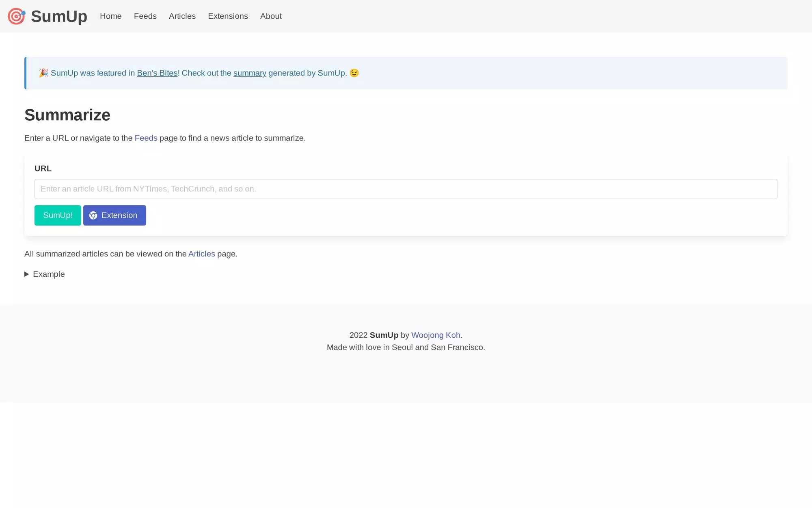Open the Articles navigation item

coord(182,16)
